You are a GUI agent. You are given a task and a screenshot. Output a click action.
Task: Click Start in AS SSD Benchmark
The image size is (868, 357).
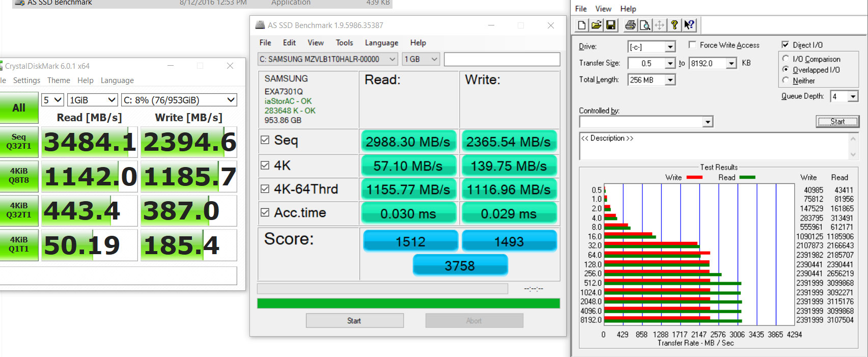pos(354,321)
